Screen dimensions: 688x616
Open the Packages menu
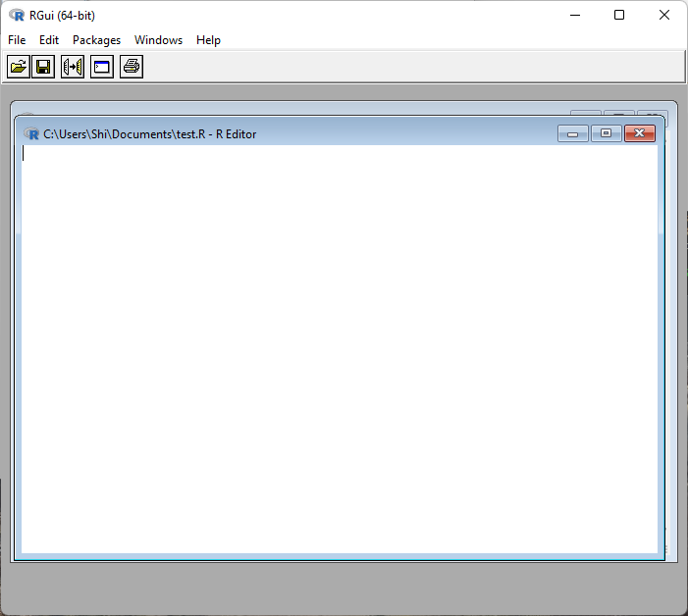[x=96, y=40]
